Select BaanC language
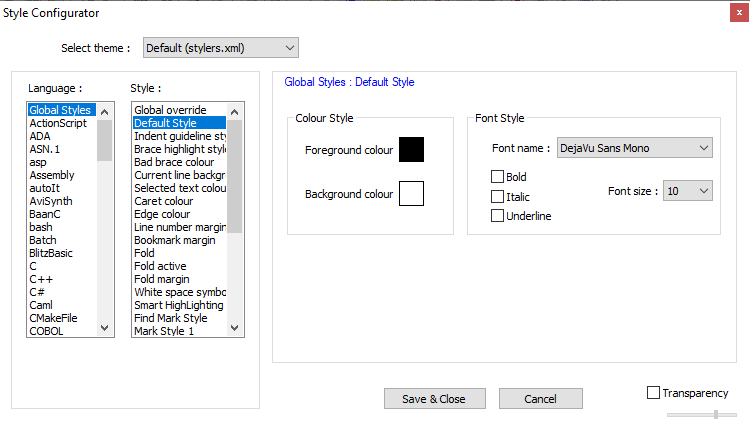Screen dimensions: 750x426 tap(62, 214)
